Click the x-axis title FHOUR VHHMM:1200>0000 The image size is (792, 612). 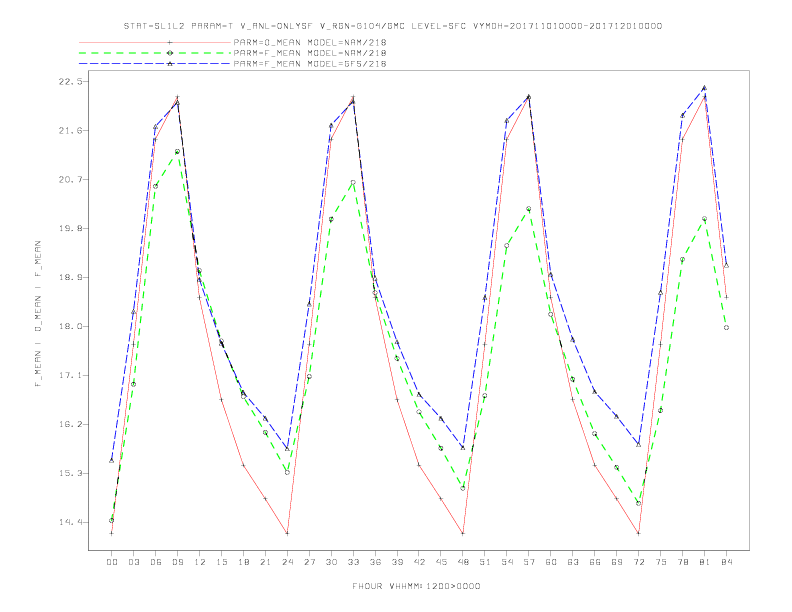(416, 586)
